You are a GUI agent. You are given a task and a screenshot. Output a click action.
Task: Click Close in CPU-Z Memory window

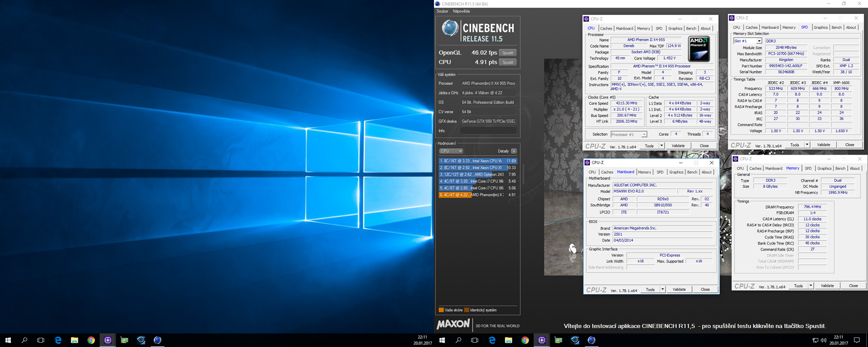click(x=853, y=286)
